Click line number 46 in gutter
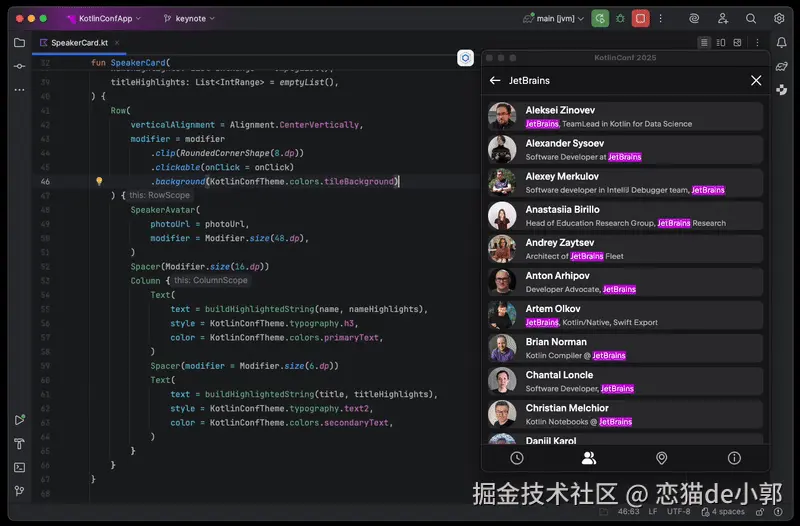 click(45, 182)
